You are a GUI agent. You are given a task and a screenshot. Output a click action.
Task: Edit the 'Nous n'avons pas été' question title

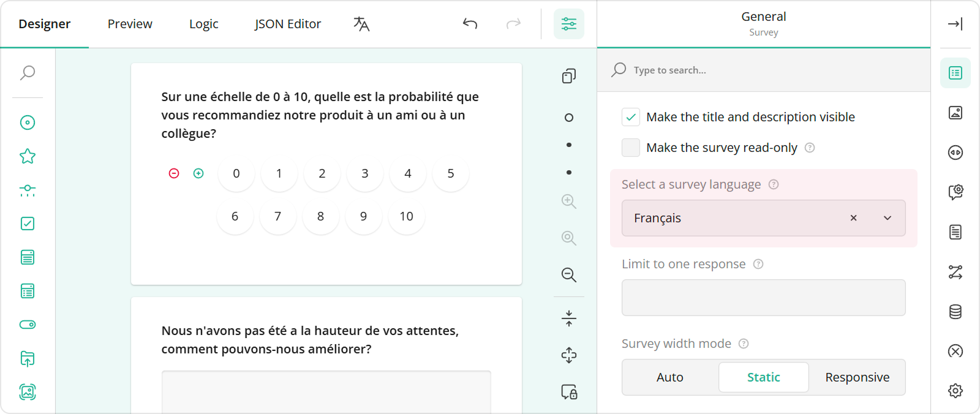click(x=311, y=340)
